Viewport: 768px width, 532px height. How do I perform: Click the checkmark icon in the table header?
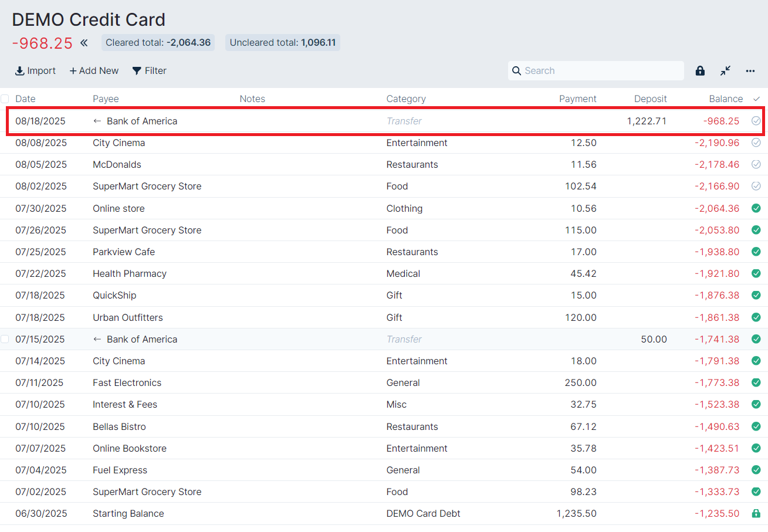(756, 99)
